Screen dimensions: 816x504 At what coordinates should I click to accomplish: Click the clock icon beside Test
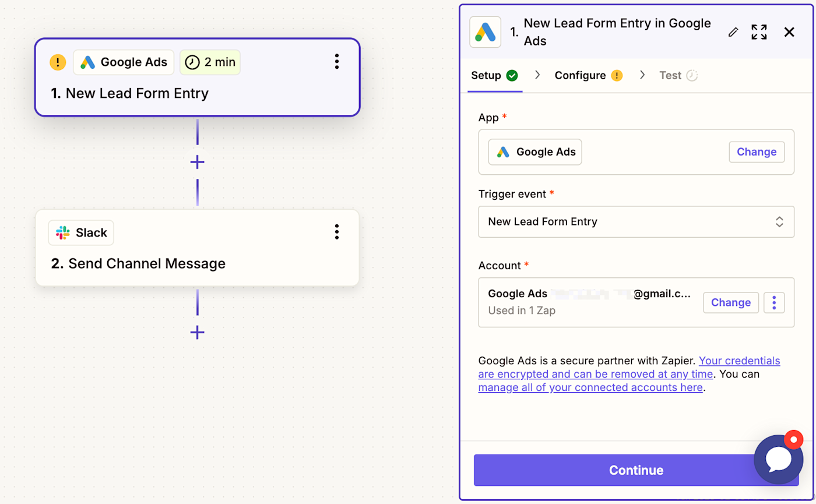click(x=692, y=75)
